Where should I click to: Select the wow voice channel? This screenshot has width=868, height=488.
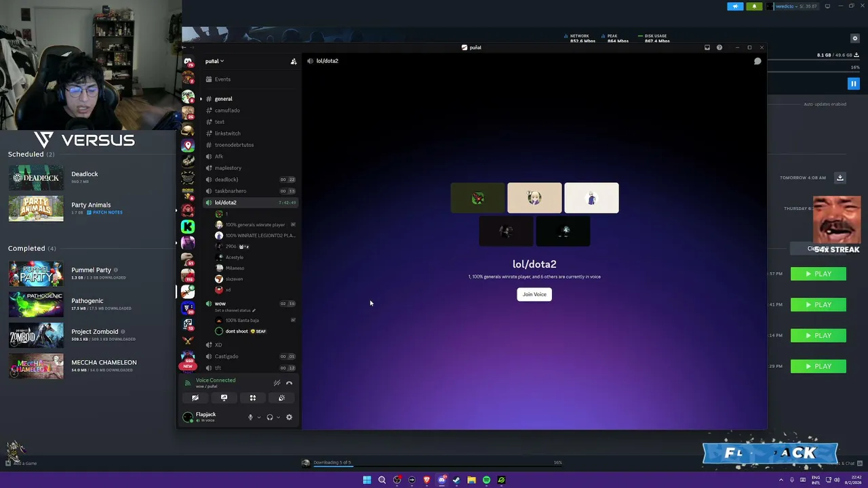(x=251, y=304)
